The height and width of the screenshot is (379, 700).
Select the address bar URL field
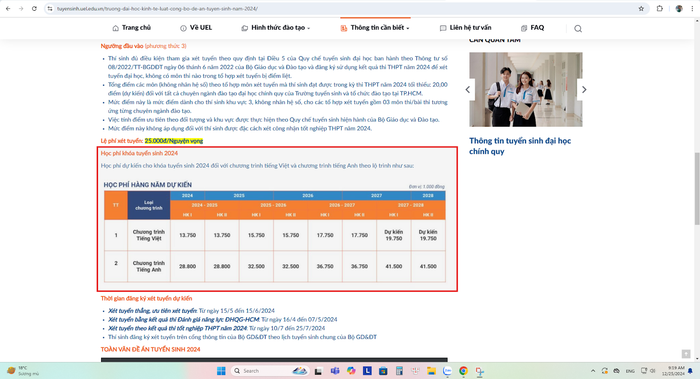pyautogui.click(x=344, y=8)
